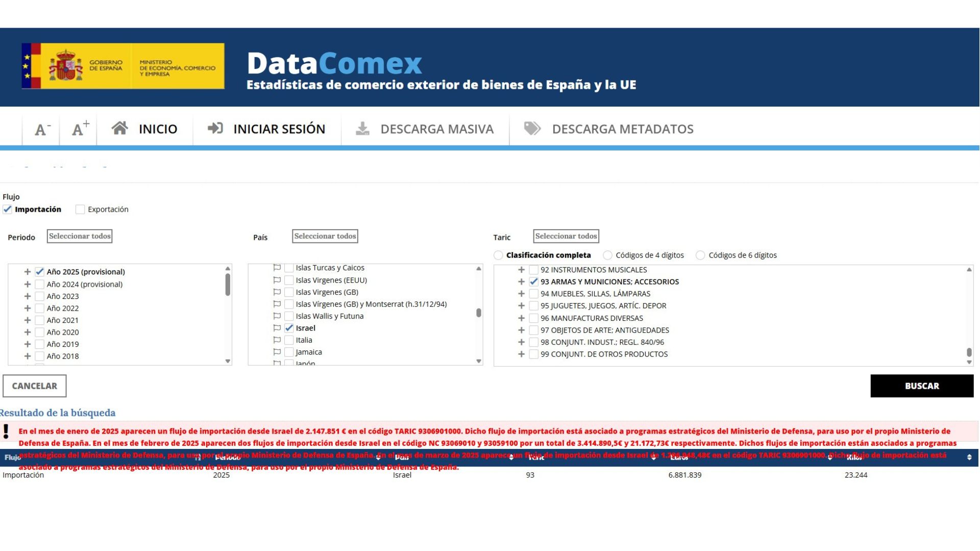Click Taric list scroll-down arrow
This screenshot has height=551, width=980.
click(969, 362)
